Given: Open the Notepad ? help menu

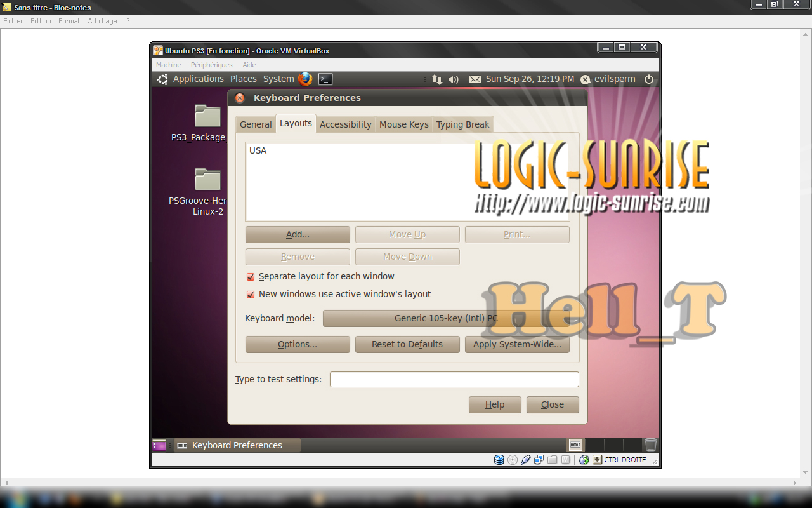Looking at the screenshot, I should click(128, 21).
